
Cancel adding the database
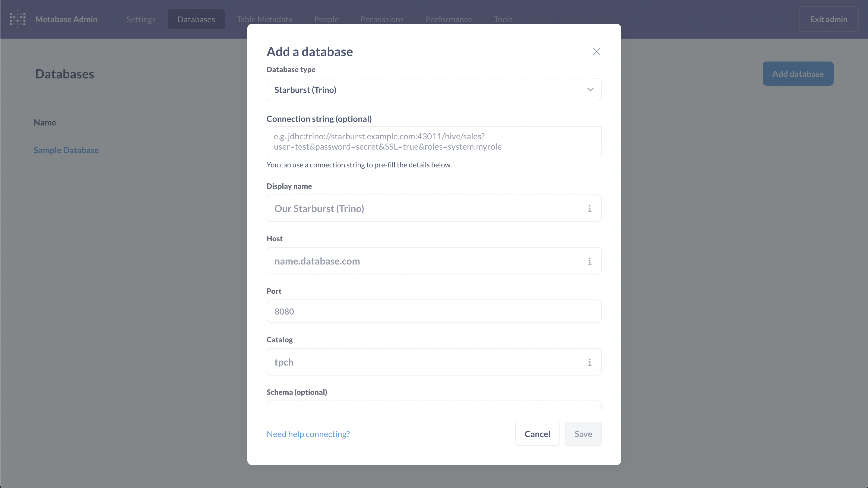click(537, 434)
